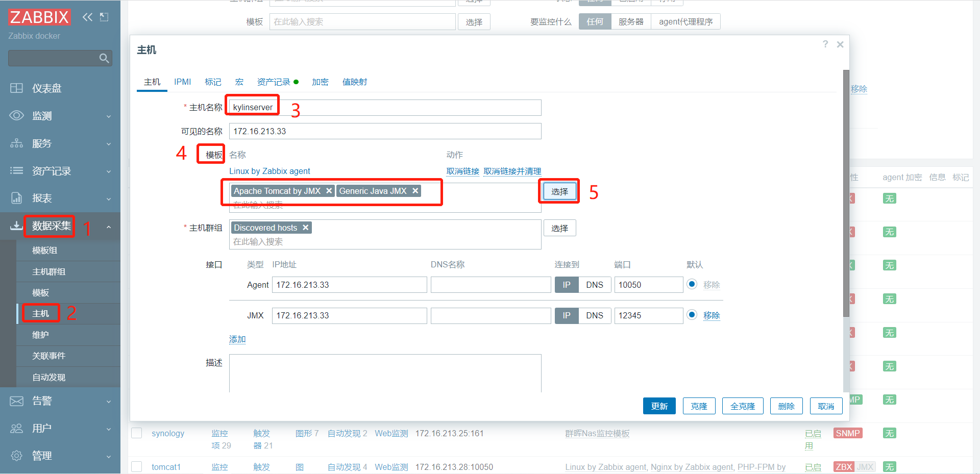This screenshot has height=474, width=980.
Task: Expand the 监测 menu
Action: (109, 116)
